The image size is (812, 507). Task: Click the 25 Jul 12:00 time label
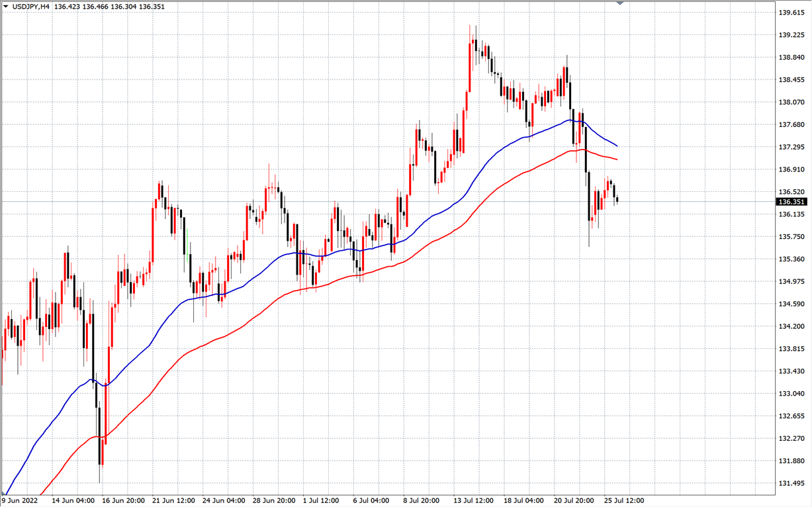point(624,500)
